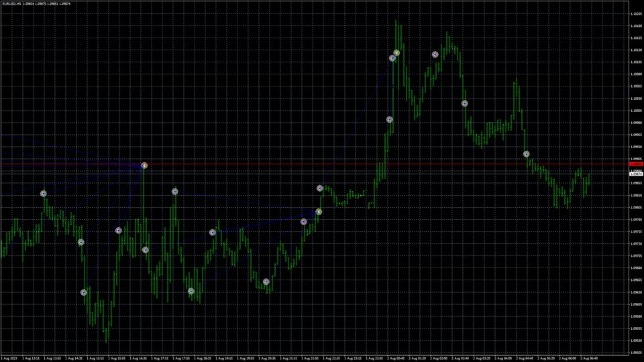Click the '2 Aug 05:20' time axis label

pos(546,358)
